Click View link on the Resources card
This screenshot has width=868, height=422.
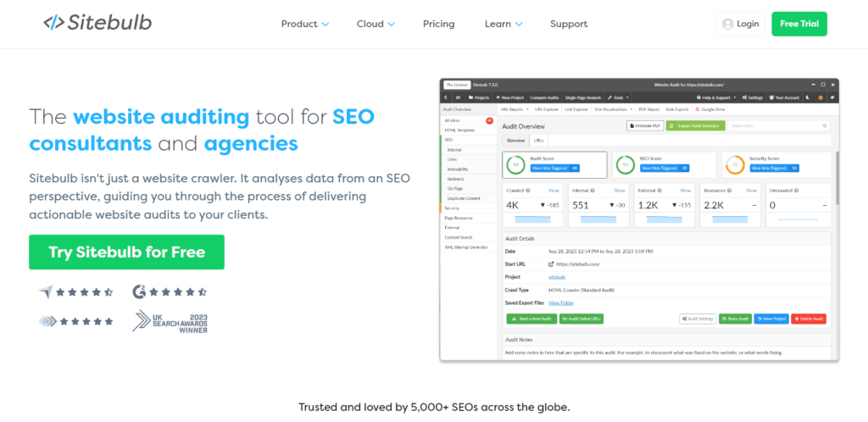pos(751,191)
